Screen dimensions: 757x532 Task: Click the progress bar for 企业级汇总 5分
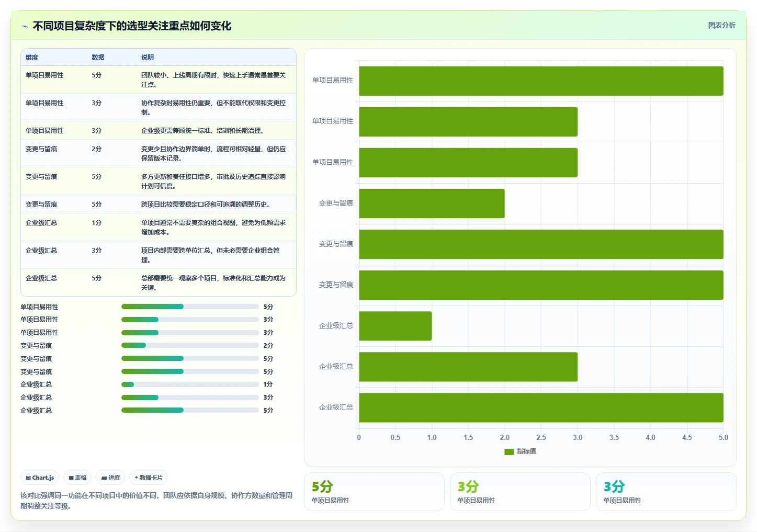pos(190,410)
